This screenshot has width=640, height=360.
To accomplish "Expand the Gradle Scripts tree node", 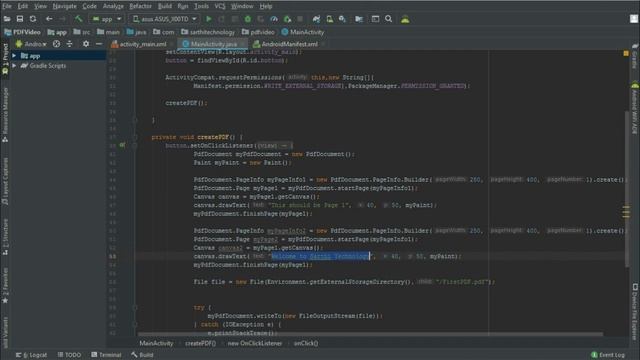I will click(14, 65).
